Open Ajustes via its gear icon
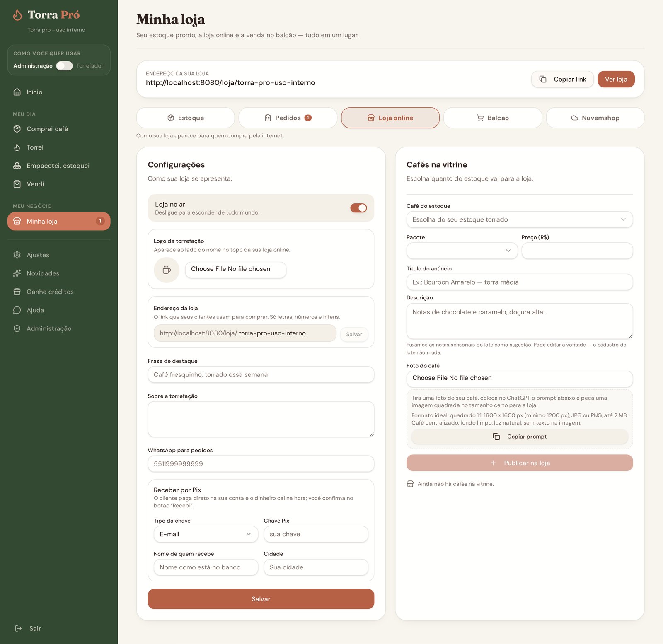Image resolution: width=663 pixels, height=644 pixels. pyautogui.click(x=17, y=255)
